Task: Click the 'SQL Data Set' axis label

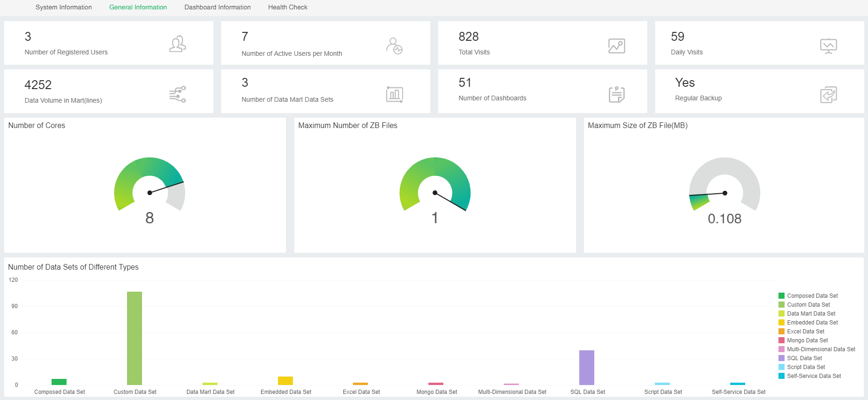Action: point(588,392)
